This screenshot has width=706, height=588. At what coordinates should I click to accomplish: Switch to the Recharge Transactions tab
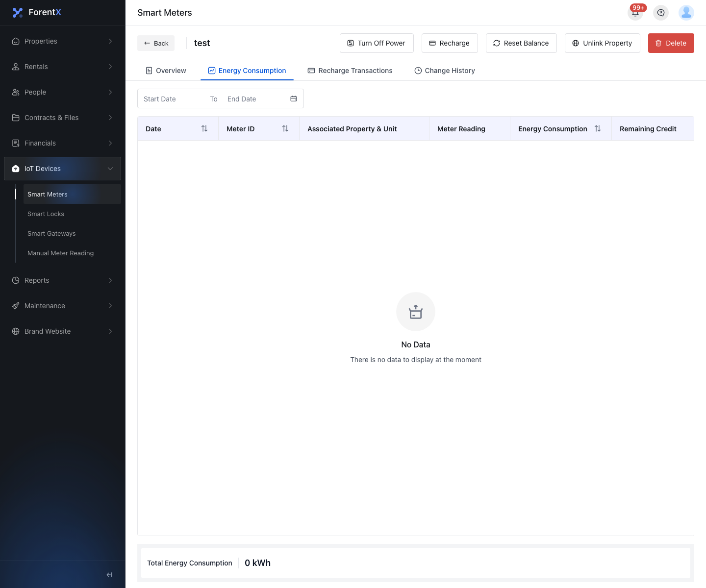click(x=350, y=71)
